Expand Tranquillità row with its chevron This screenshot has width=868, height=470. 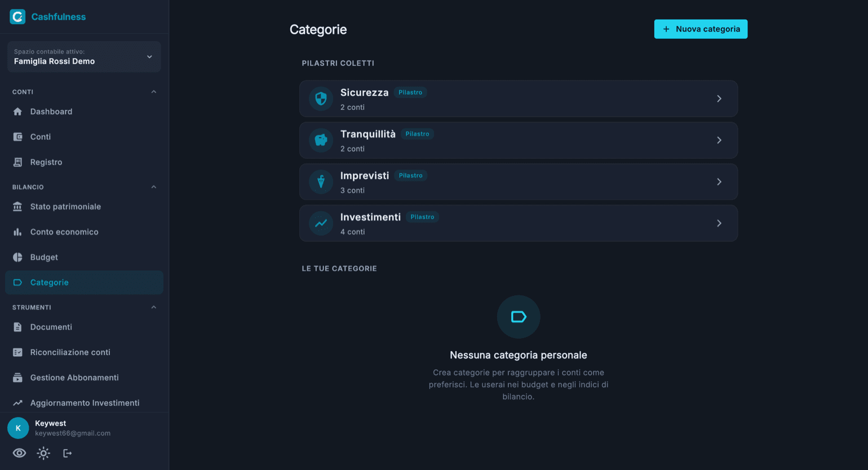[719, 140]
